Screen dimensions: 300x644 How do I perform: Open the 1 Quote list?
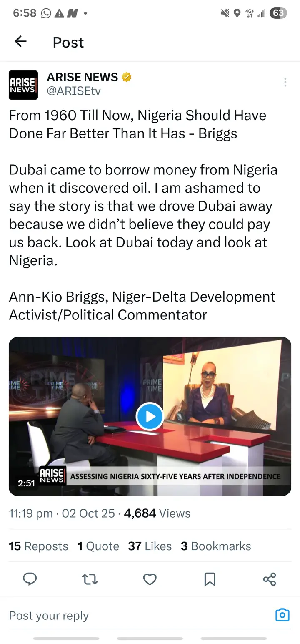pyautogui.click(x=98, y=546)
